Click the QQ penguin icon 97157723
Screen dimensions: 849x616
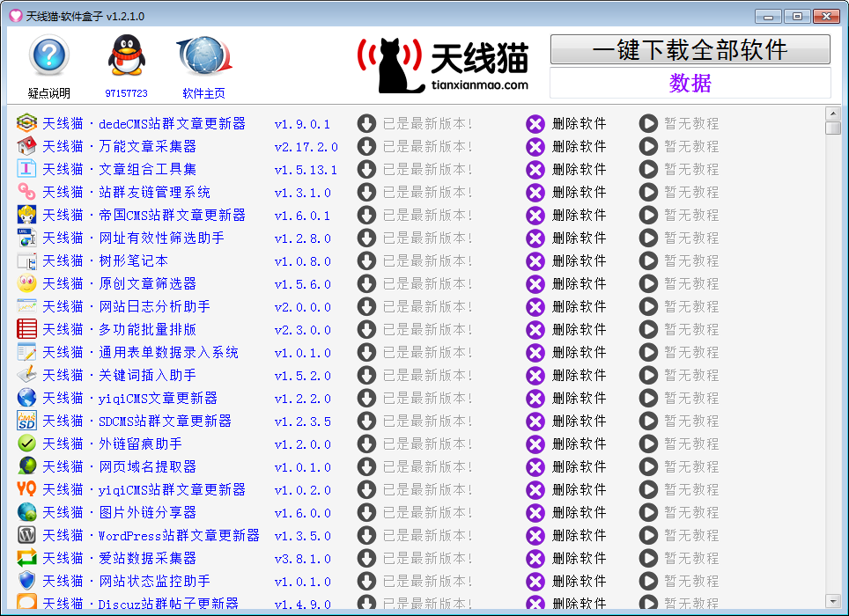(126, 55)
